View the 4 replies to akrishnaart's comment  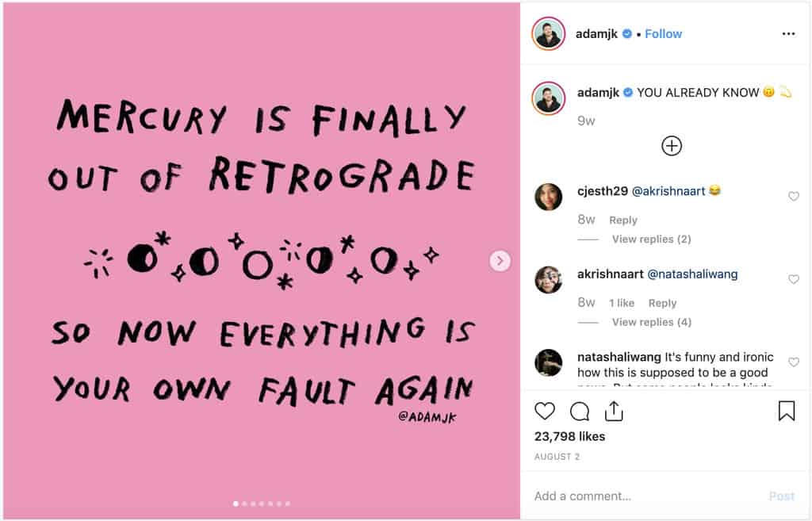pyautogui.click(x=650, y=322)
